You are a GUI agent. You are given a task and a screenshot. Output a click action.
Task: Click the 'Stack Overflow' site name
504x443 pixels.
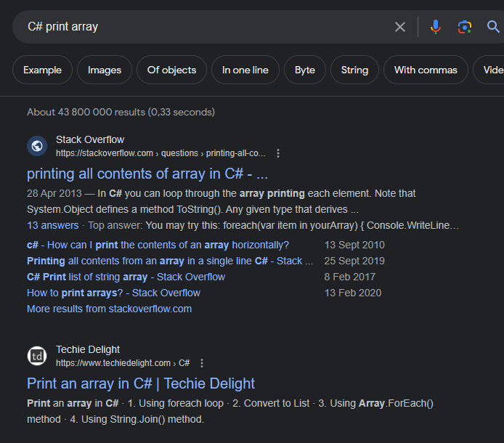tap(90, 140)
